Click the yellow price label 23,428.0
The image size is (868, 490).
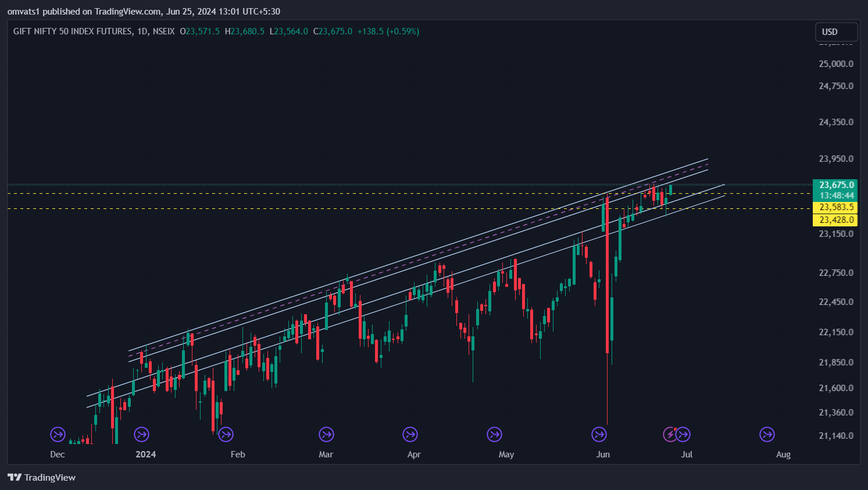point(835,220)
